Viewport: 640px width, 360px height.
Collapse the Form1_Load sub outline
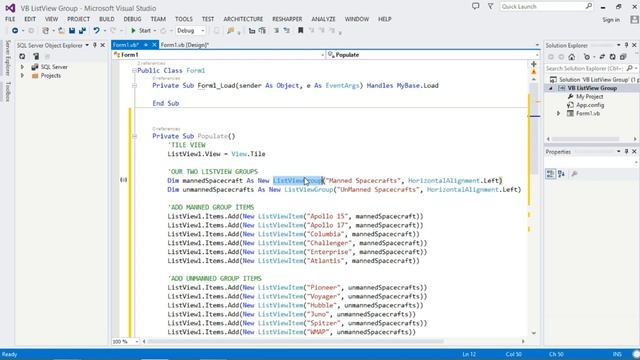(x=134, y=86)
